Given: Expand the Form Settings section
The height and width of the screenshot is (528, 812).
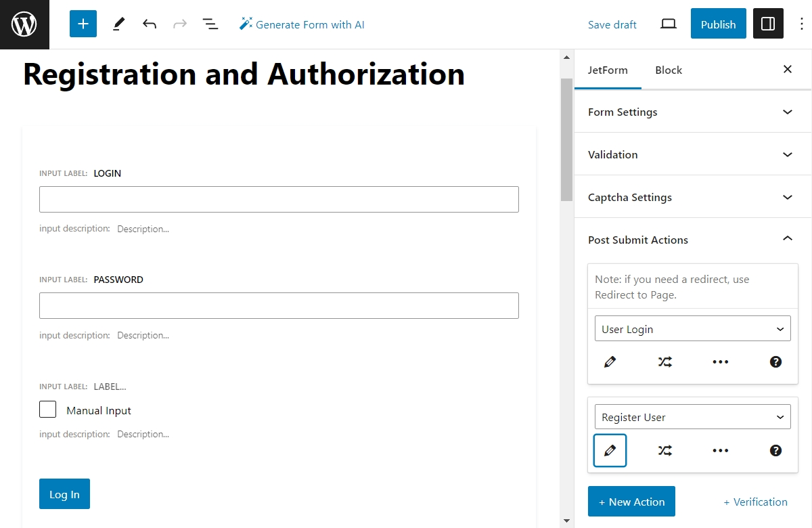Looking at the screenshot, I should point(692,112).
